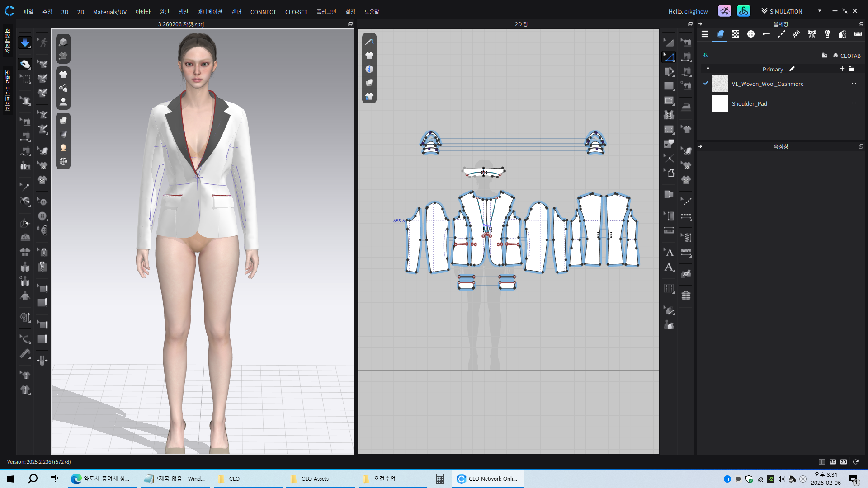Open the Button tab in Object Browser

click(751, 34)
